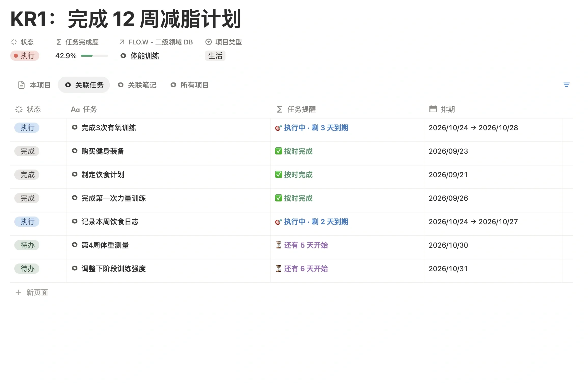Change 完成 status of 制定饮食计划

click(27, 175)
